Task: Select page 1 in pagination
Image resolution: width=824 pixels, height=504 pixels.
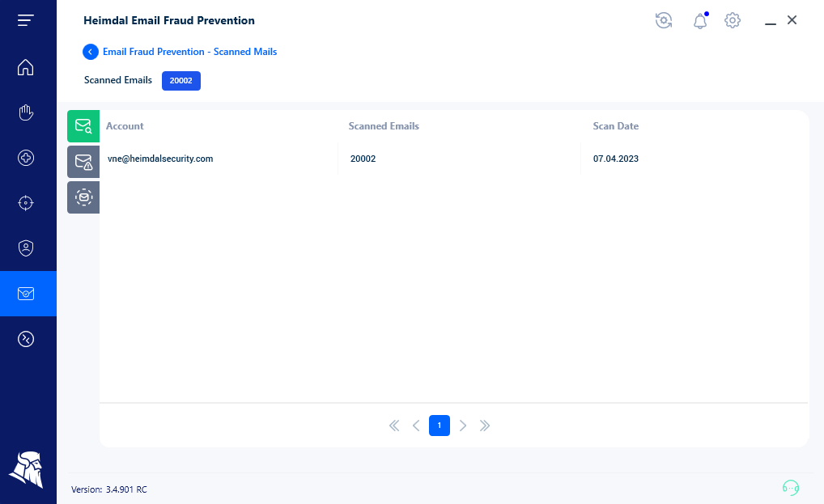Action: [x=440, y=426]
